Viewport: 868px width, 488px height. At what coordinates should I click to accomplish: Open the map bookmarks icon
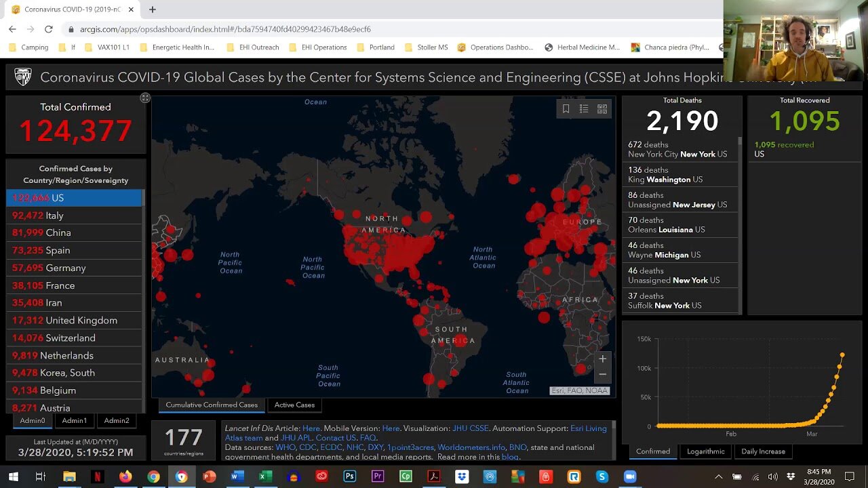point(566,108)
